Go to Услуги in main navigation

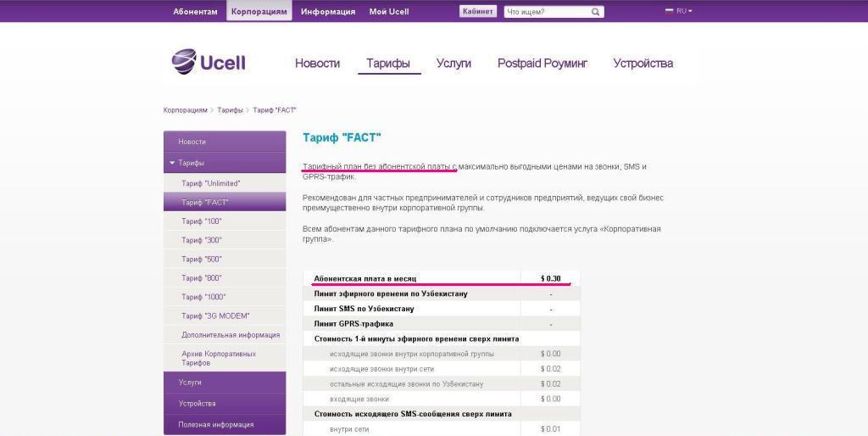tap(453, 63)
